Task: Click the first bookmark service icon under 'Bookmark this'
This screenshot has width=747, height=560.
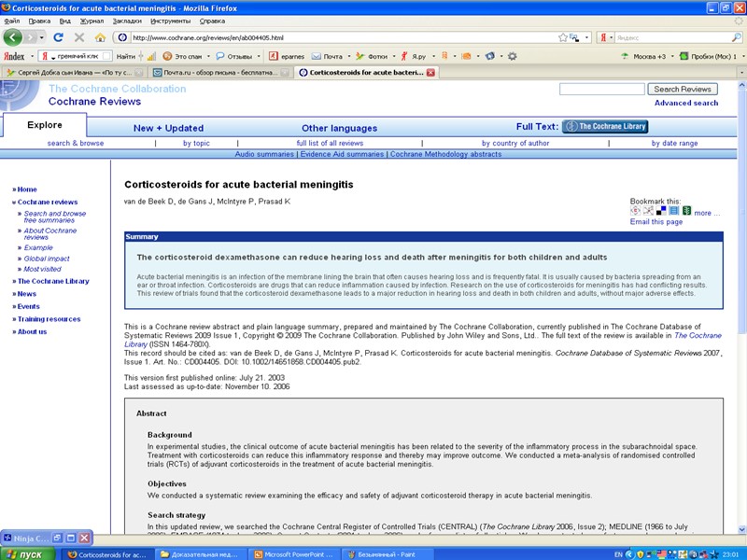Action: click(x=635, y=211)
